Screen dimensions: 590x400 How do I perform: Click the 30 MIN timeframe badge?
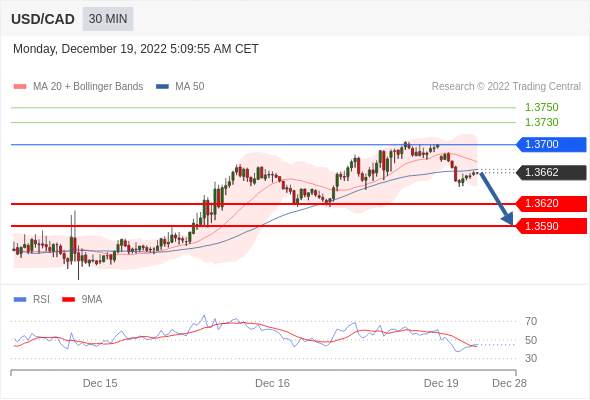click(x=108, y=19)
